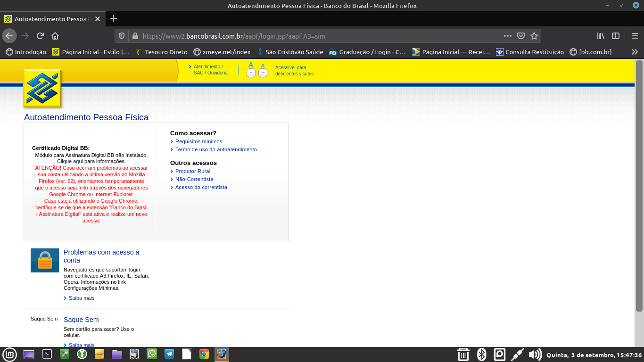
Task: Switch to the Firefox taskbar window
Action: click(221, 354)
